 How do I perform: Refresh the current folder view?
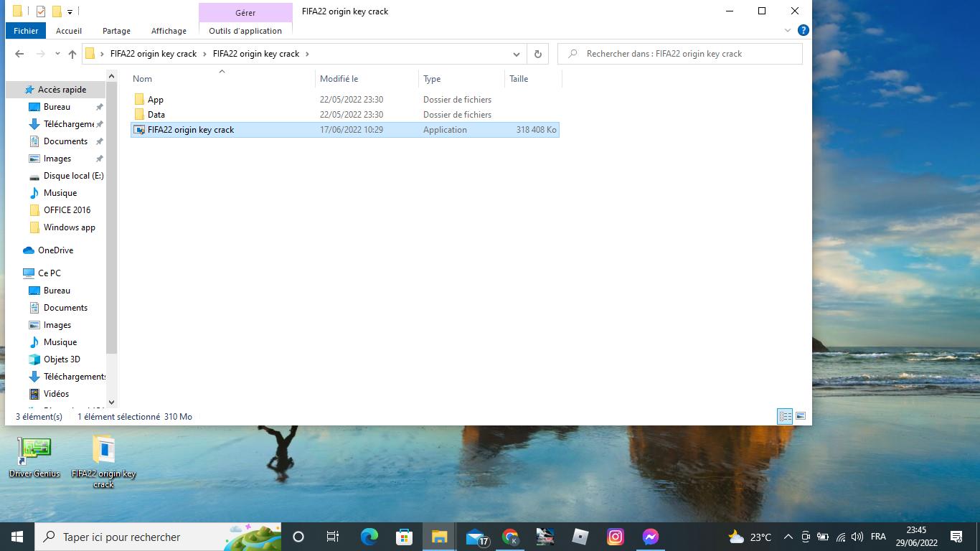[x=537, y=54]
